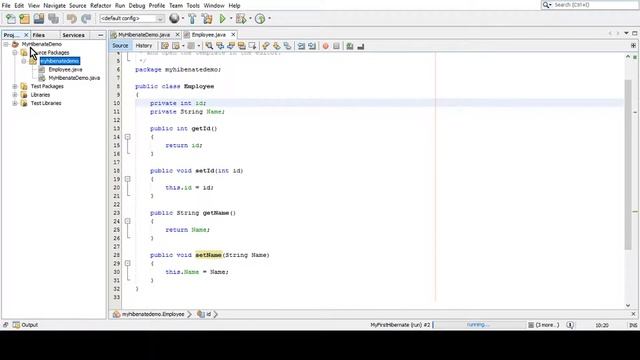Open the Refactor menu
The image size is (640, 360).
pyautogui.click(x=100, y=6)
